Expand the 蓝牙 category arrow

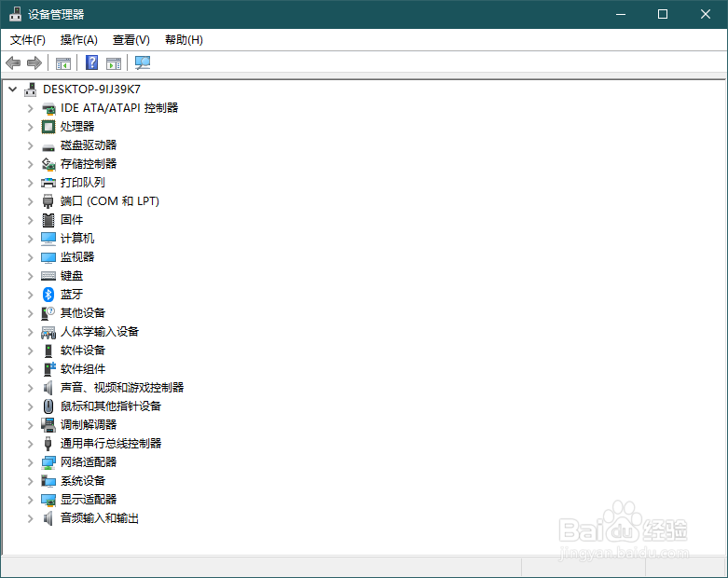(30, 295)
